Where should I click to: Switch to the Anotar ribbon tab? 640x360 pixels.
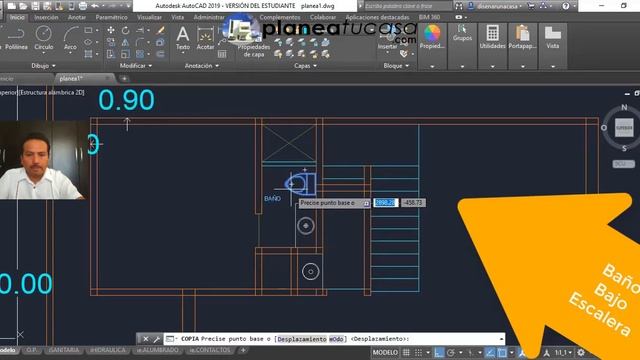click(x=77, y=18)
